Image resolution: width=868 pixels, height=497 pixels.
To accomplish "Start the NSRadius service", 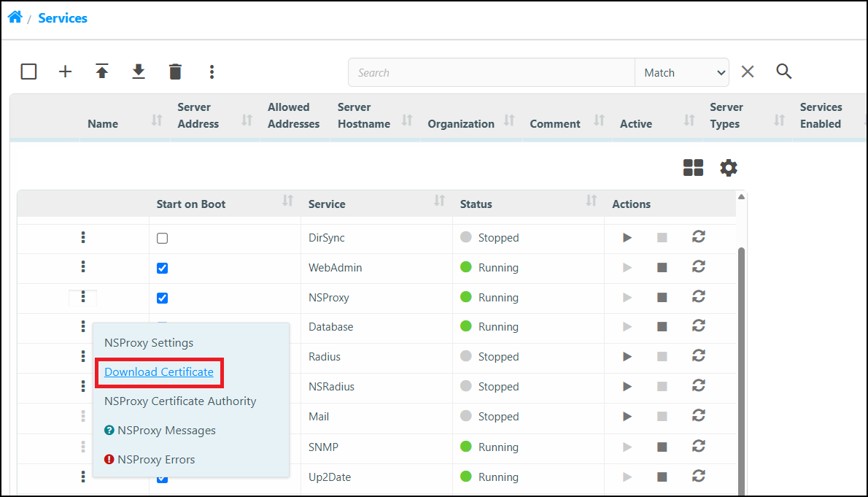I will click(627, 387).
